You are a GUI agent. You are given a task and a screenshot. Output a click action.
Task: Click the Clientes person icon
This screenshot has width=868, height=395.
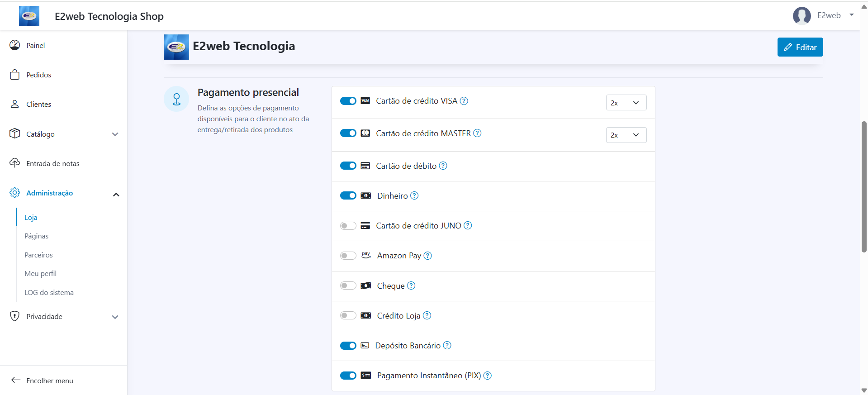pyautogui.click(x=15, y=104)
